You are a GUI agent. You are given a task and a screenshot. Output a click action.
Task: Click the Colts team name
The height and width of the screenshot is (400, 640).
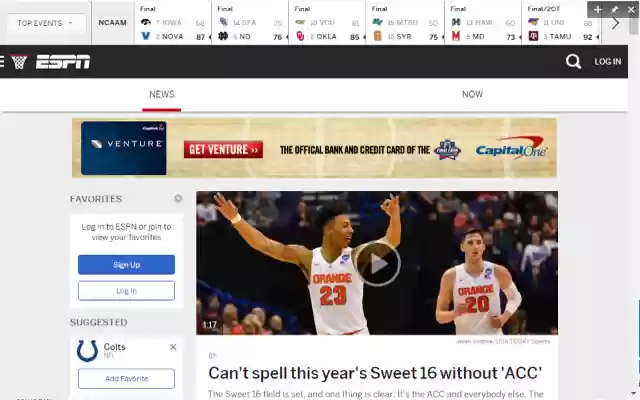114,347
